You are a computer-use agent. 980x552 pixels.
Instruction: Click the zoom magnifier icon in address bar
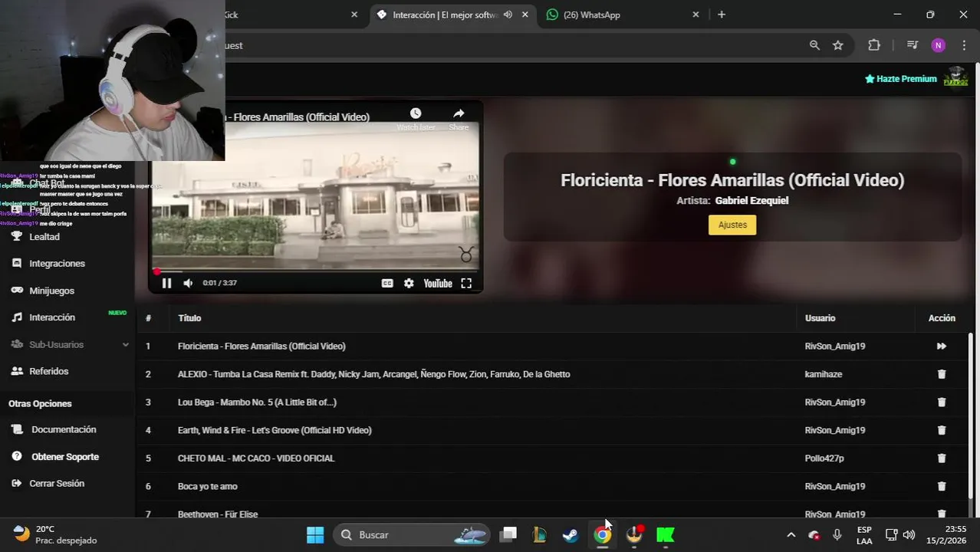pyautogui.click(x=814, y=45)
